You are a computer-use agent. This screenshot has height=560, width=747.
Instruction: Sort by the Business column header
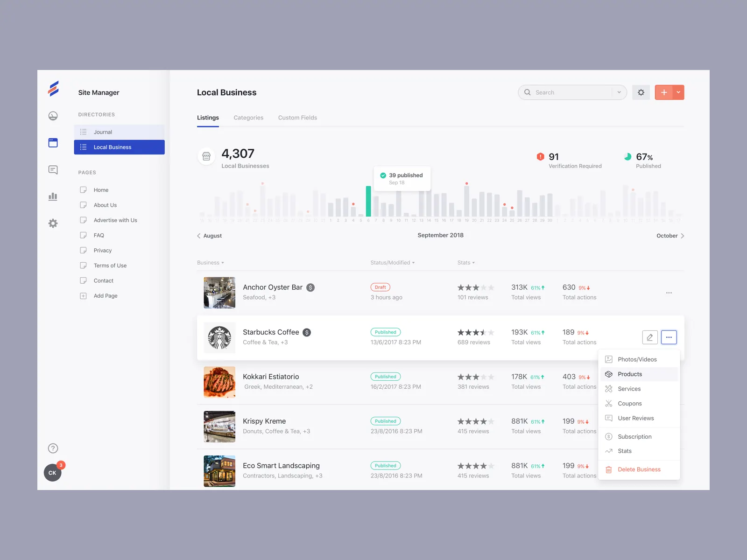click(x=210, y=263)
